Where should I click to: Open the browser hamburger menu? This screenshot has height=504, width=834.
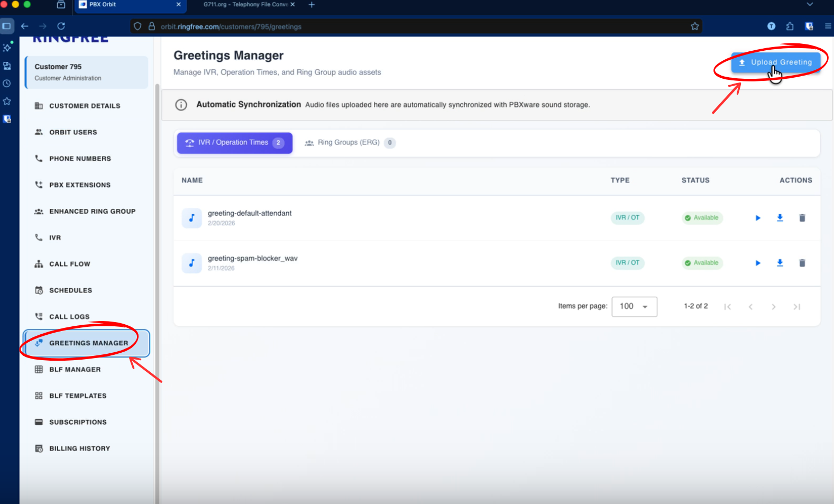[x=828, y=26]
